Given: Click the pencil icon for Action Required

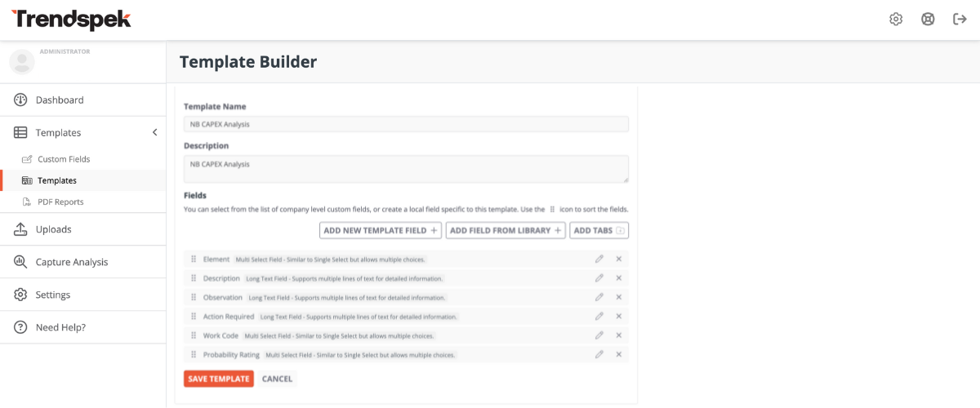Looking at the screenshot, I should (599, 316).
